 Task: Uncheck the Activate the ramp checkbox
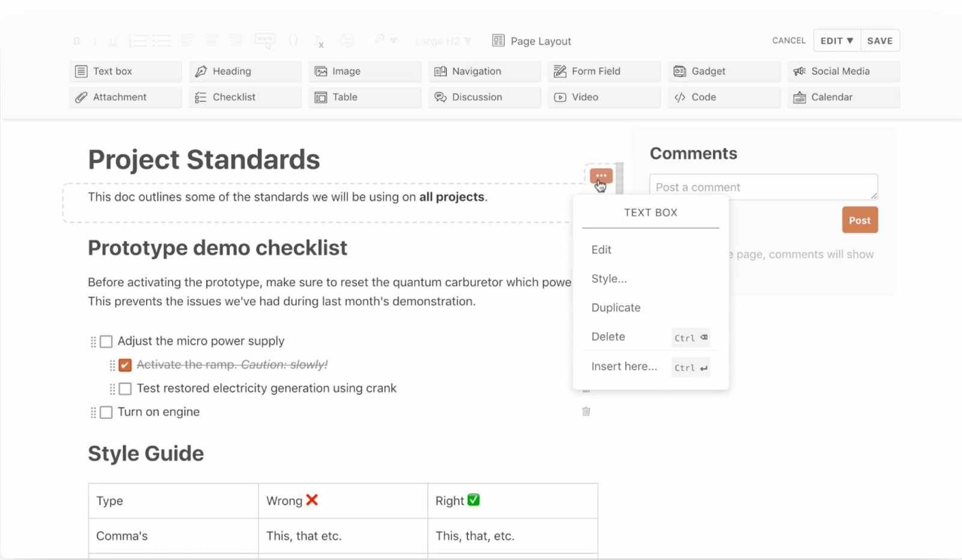coord(125,365)
